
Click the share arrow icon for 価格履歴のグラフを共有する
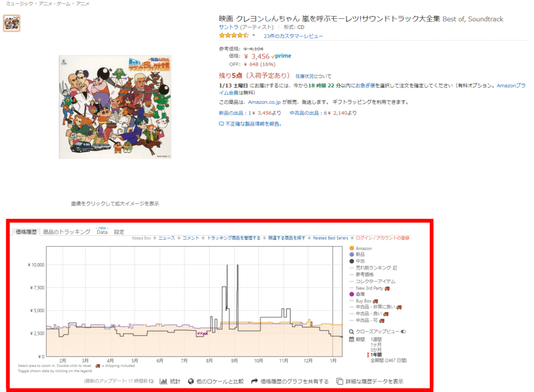pos(254,381)
